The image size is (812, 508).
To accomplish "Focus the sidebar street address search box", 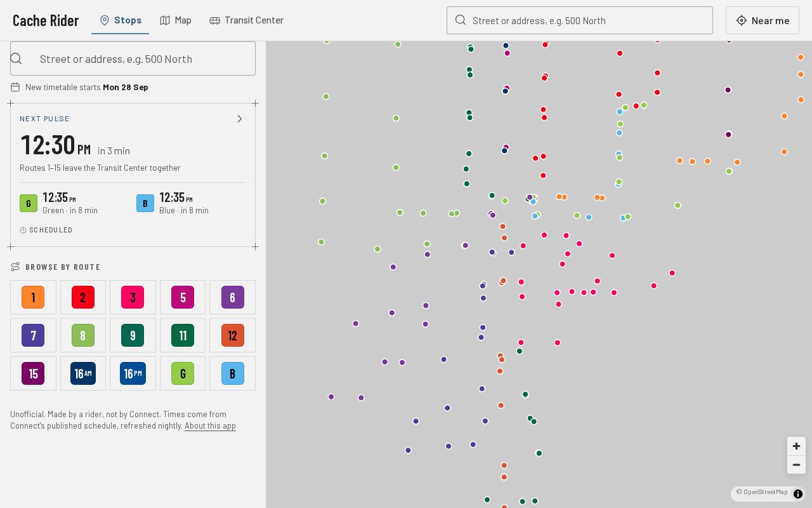I will (133, 58).
